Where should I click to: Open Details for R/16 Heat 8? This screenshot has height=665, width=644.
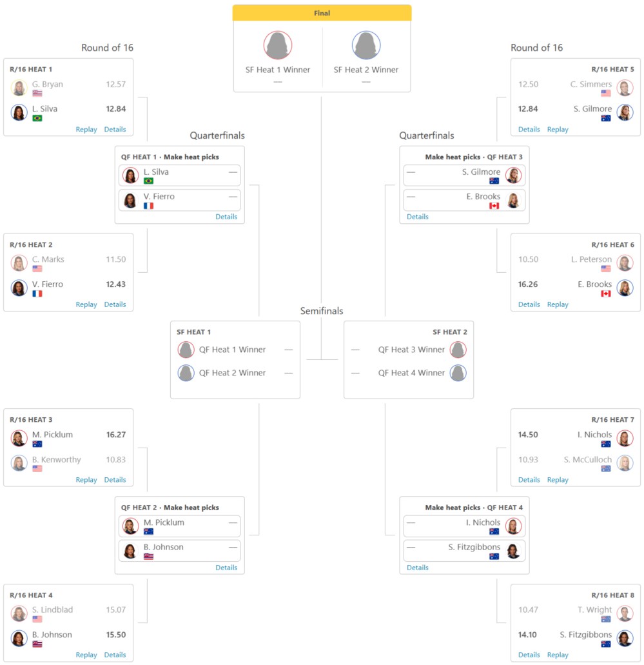(529, 655)
